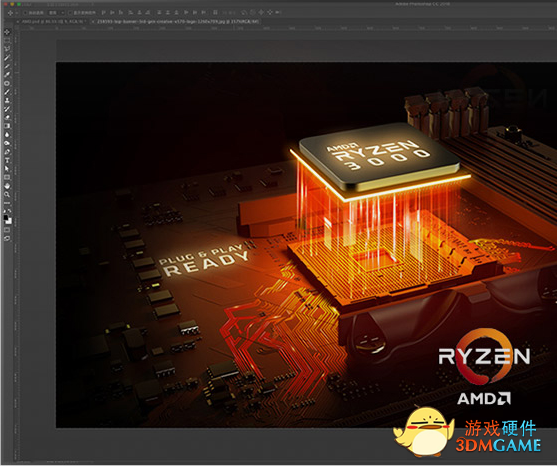Choose 3D Slide mode icon
Screen dimensions: 558x466
270,12
